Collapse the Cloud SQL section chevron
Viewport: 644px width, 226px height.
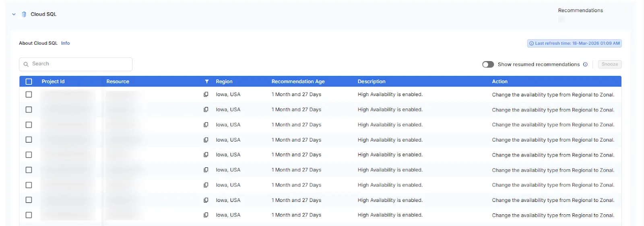coord(14,14)
